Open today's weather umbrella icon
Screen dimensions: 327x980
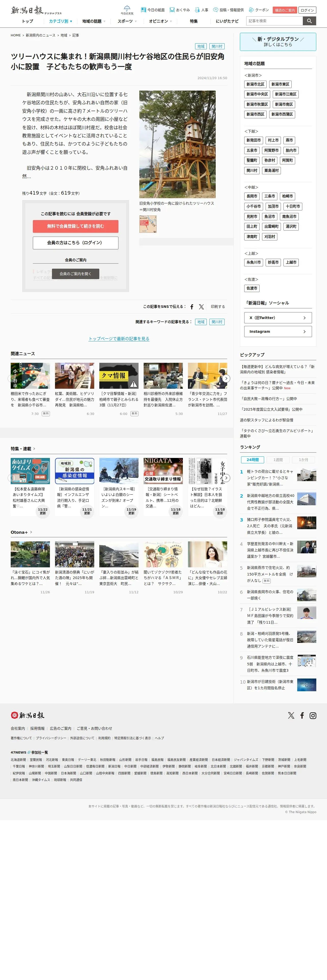[127, 10]
